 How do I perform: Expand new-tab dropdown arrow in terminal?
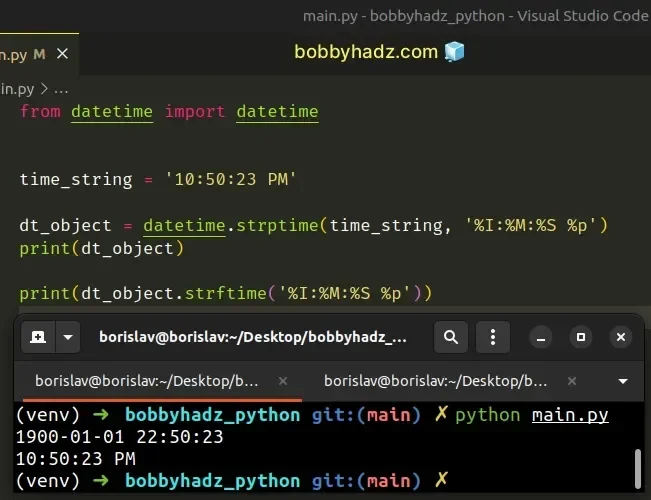click(x=68, y=337)
